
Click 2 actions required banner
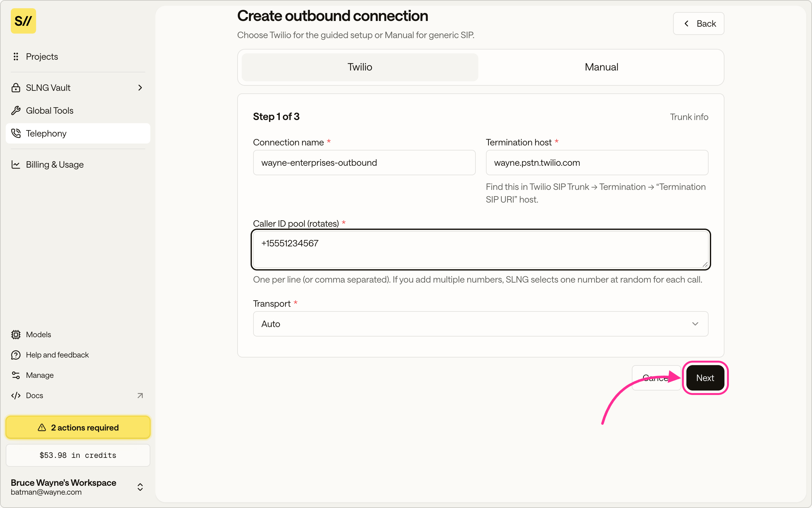78,427
